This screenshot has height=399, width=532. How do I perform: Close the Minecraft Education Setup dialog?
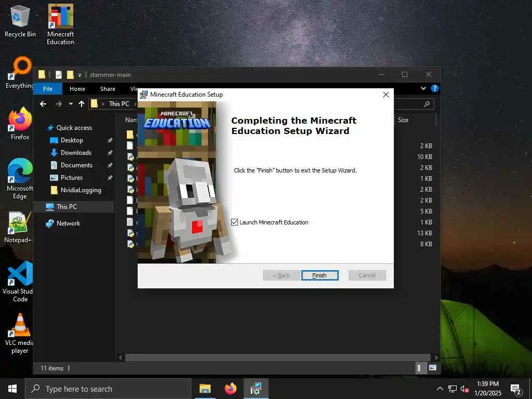pos(386,95)
